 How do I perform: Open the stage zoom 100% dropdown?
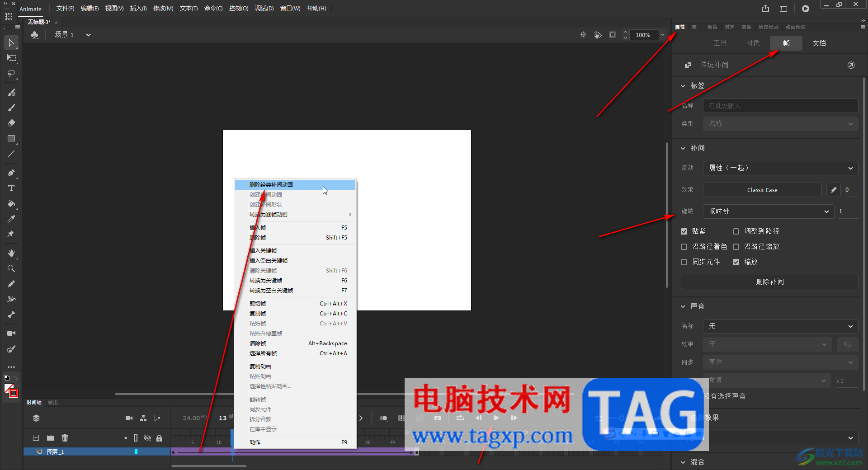coord(662,35)
